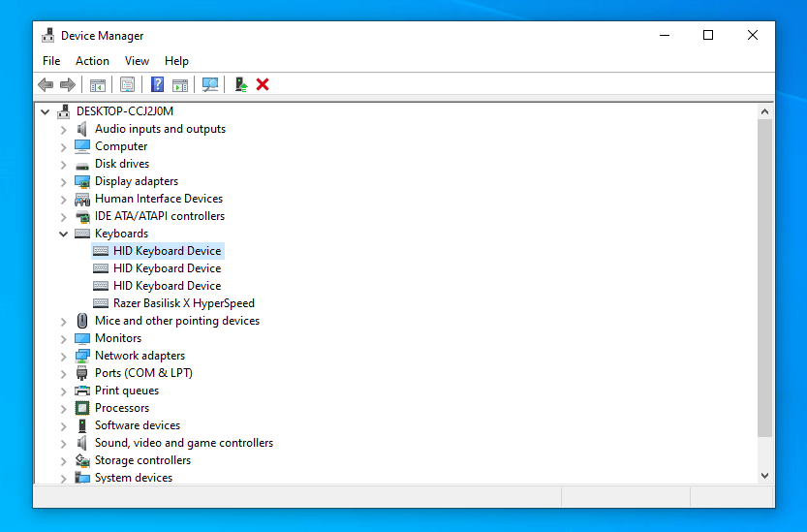
Task: Click Sound, video and game controllers icon
Action: (x=81, y=443)
